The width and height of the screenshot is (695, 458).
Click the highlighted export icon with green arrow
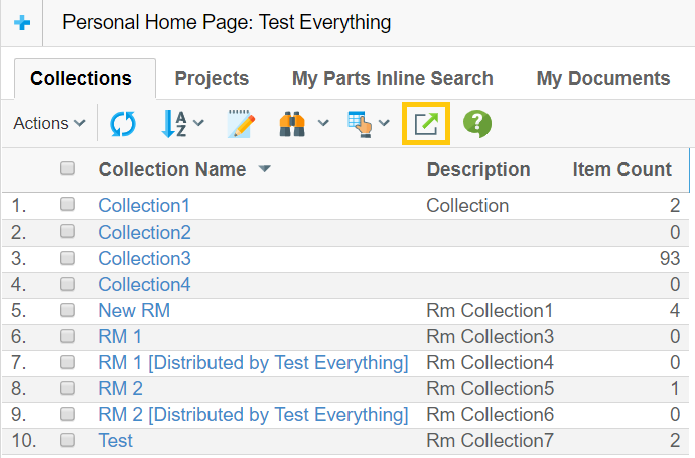click(x=425, y=124)
